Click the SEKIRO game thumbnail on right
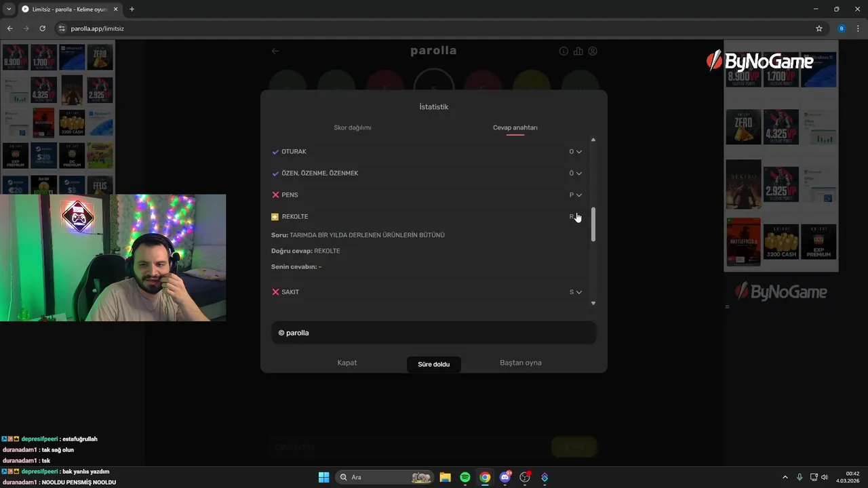Viewport: 868px width, 488px height. coord(744,184)
